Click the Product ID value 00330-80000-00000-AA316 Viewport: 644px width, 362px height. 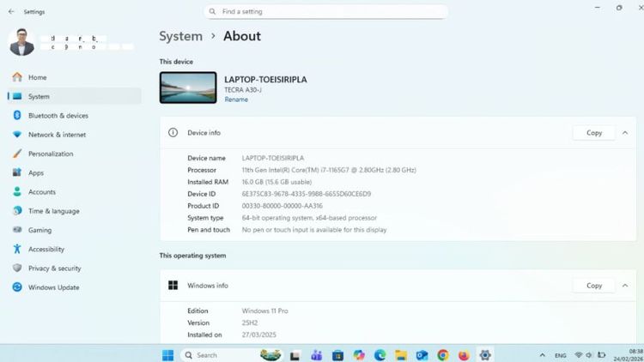coord(282,206)
